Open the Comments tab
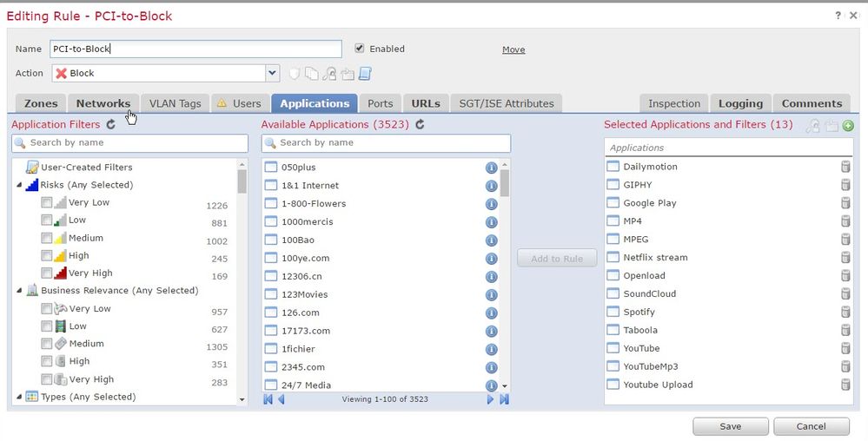 coord(812,103)
